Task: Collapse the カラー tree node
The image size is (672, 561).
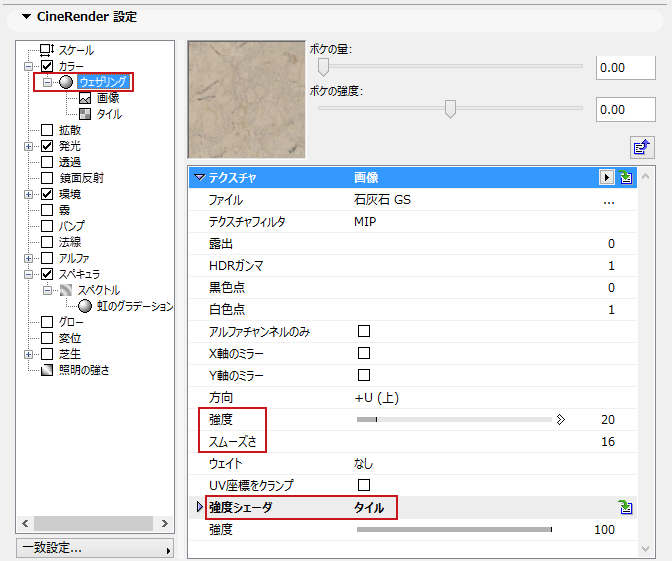Action: (x=28, y=66)
